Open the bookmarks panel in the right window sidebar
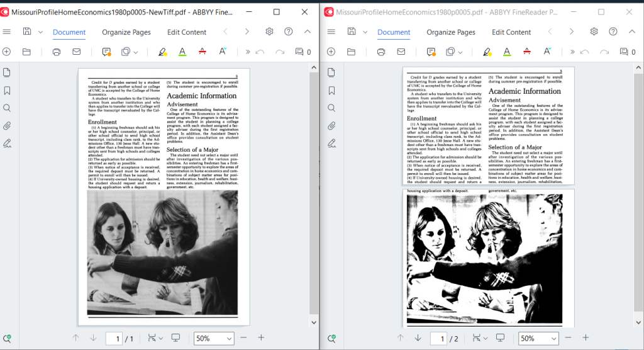 click(331, 91)
